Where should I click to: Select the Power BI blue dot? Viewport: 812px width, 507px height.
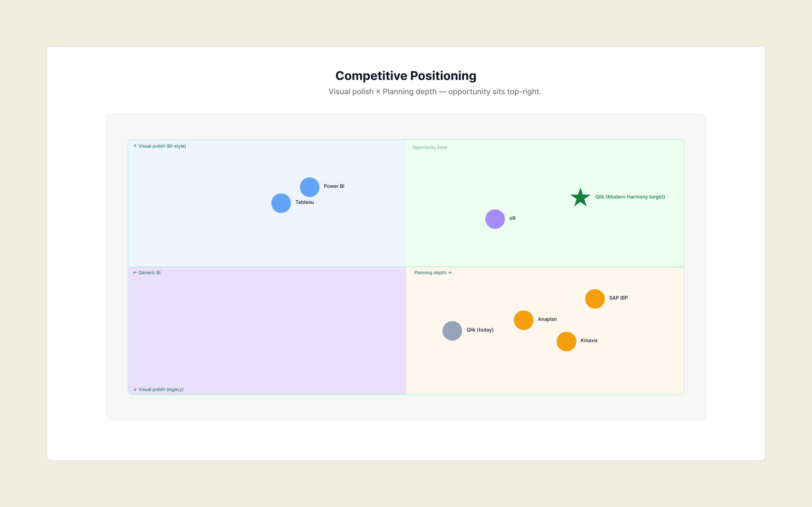[309, 187]
